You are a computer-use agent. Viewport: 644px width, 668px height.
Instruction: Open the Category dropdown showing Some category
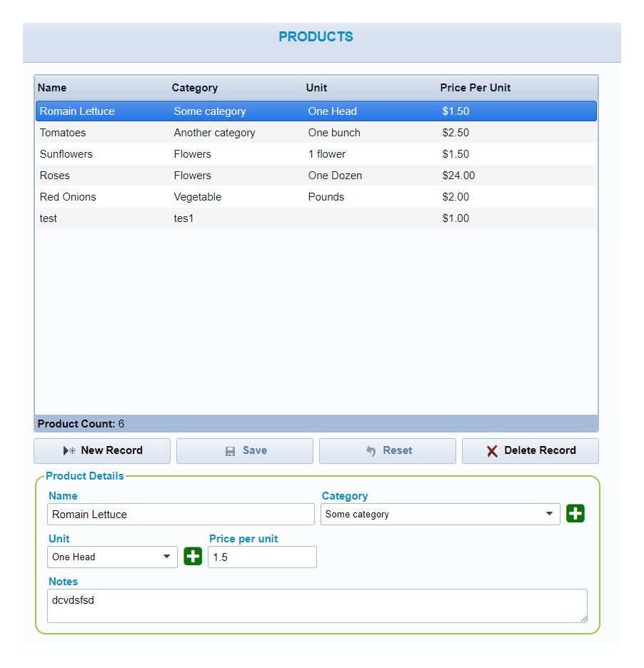pos(441,515)
